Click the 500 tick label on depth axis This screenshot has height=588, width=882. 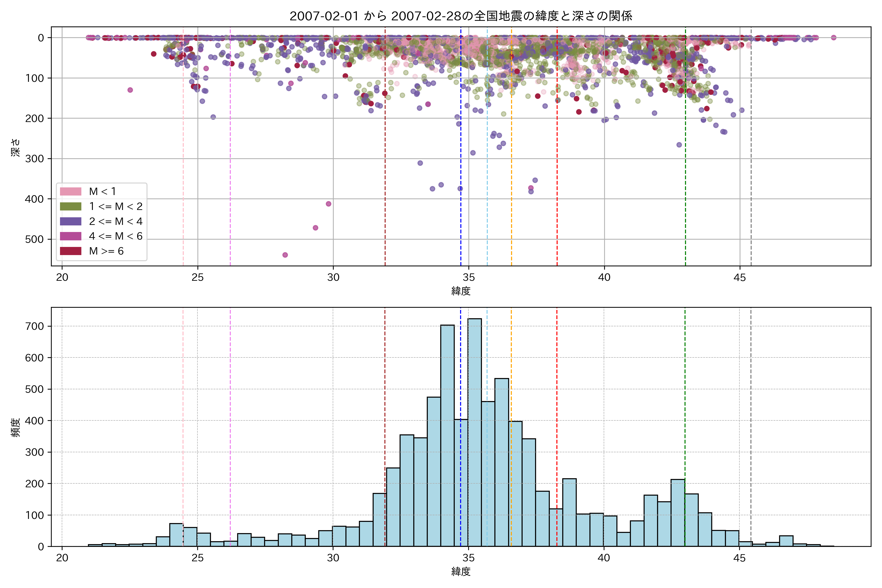[x=35, y=239]
